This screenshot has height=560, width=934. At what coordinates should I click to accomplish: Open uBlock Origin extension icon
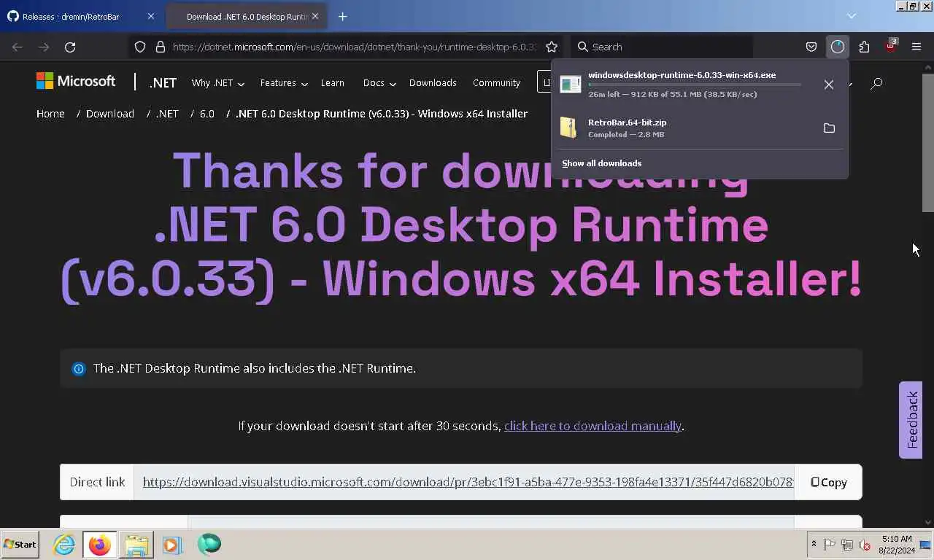pyautogui.click(x=890, y=46)
